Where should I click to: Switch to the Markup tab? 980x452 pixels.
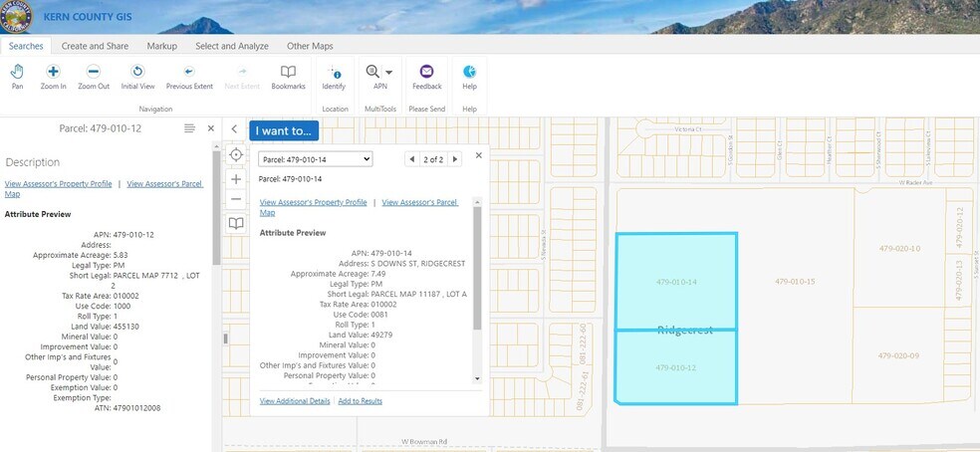click(161, 46)
